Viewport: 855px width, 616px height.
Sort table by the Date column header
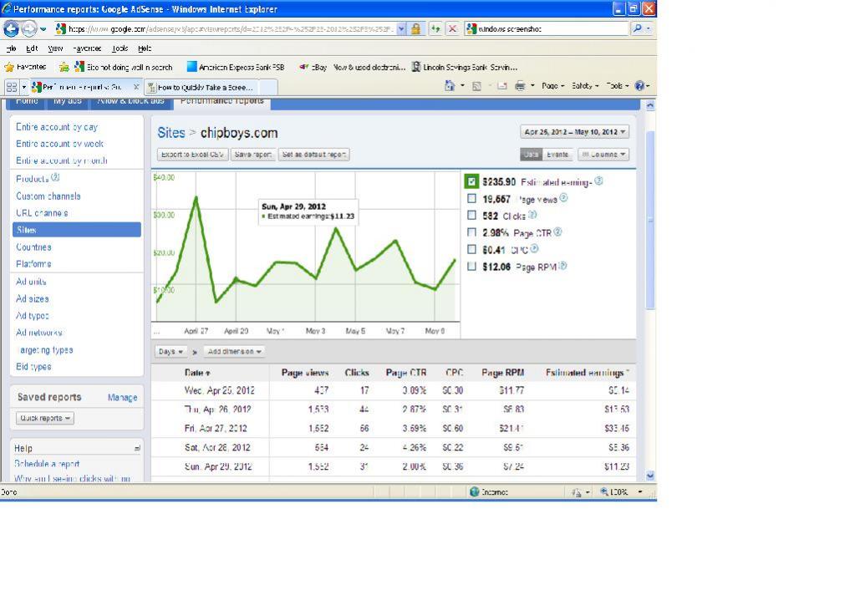click(x=197, y=373)
